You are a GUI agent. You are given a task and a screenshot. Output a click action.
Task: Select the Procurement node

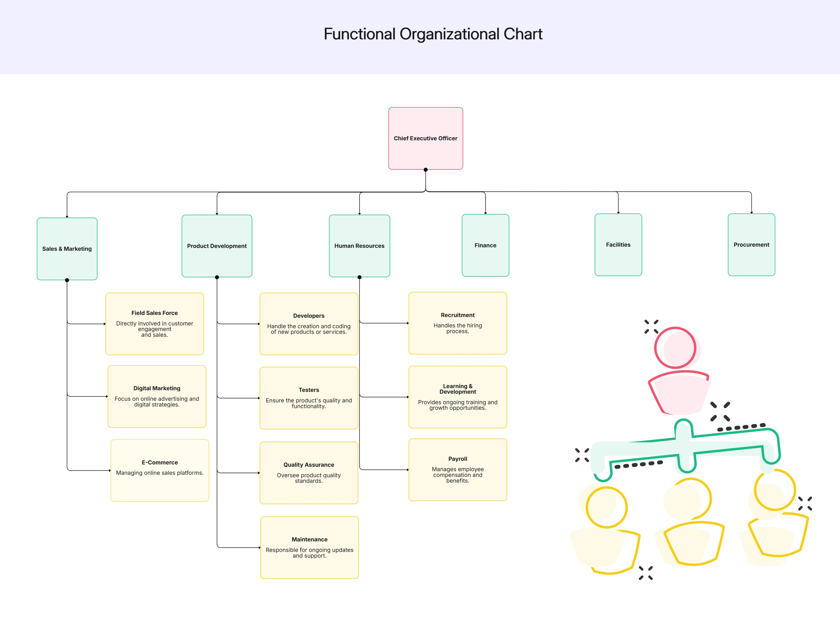[x=751, y=244]
